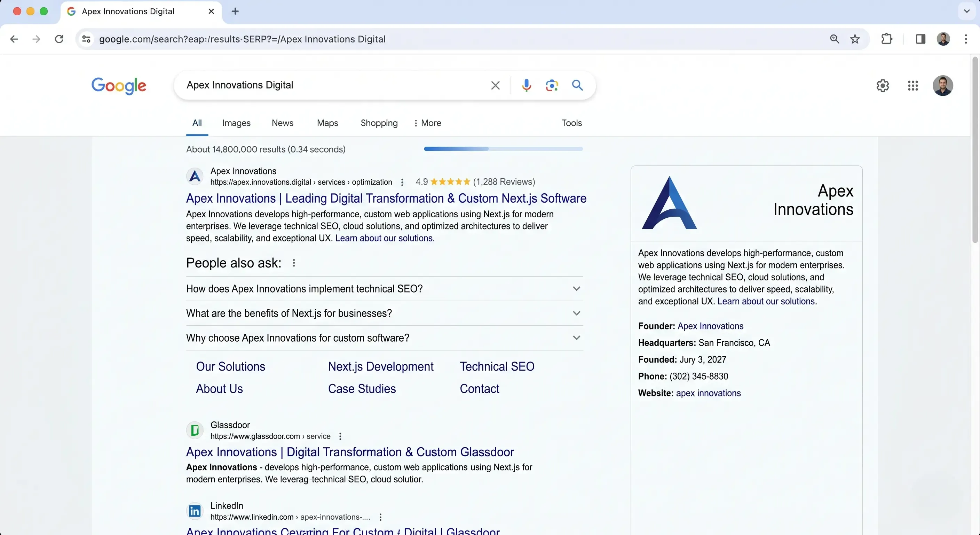The height and width of the screenshot is (535, 980).
Task: Switch to the Images tab
Action: pos(236,123)
